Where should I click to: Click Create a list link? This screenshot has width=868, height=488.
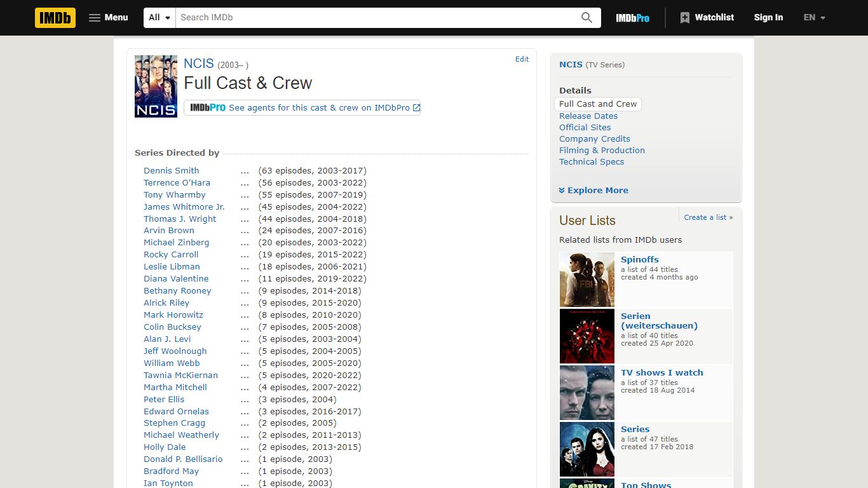pyautogui.click(x=709, y=217)
